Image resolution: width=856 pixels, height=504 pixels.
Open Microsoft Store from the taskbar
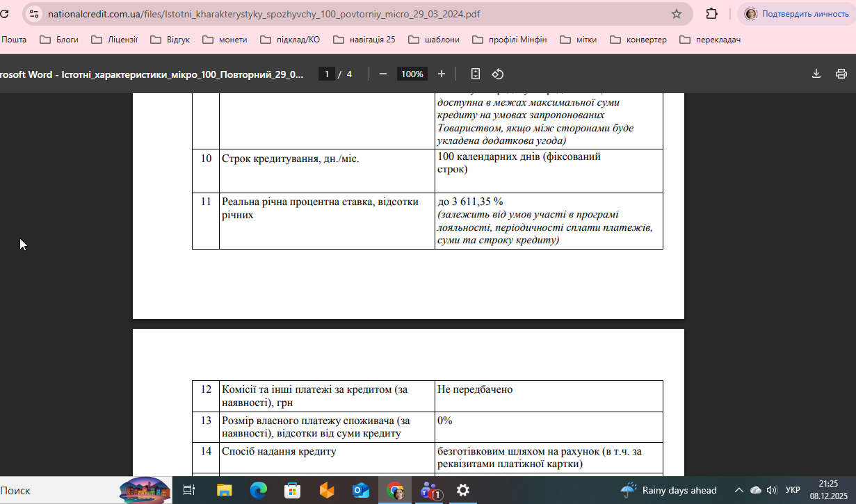click(292, 490)
